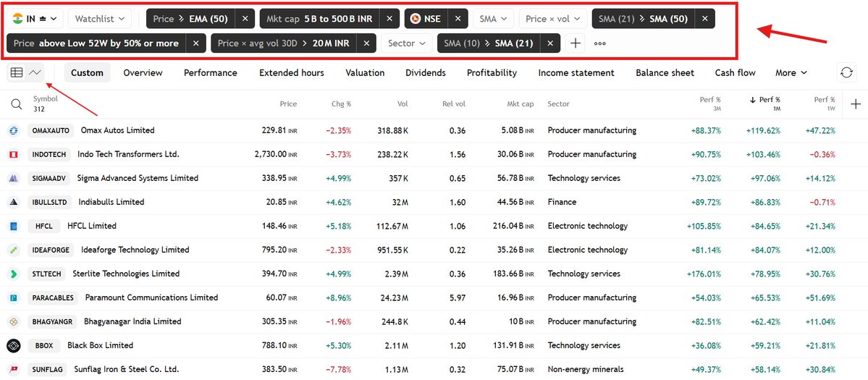The height and width of the screenshot is (380, 868).
Task: Edit the Mkt cap 5 B to 500 B filter
Action: pyautogui.click(x=319, y=19)
